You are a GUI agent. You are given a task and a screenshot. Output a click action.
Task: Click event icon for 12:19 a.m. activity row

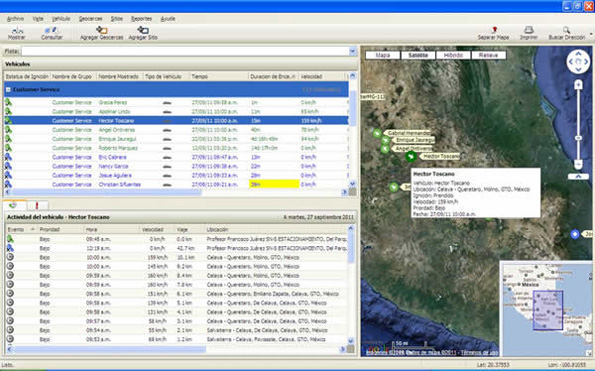point(10,248)
